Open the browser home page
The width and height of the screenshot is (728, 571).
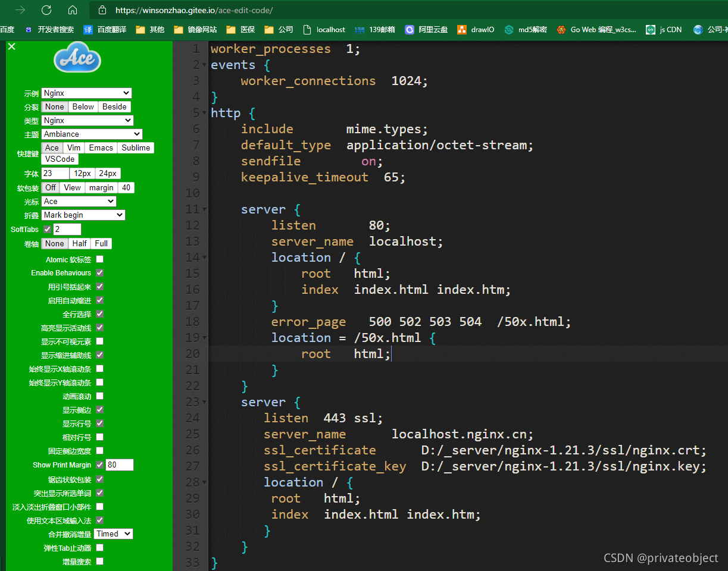(x=73, y=10)
